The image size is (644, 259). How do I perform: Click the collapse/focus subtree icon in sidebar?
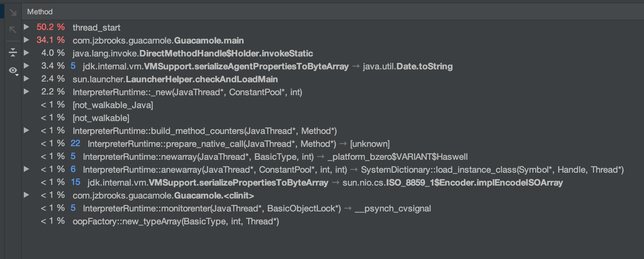[x=13, y=52]
